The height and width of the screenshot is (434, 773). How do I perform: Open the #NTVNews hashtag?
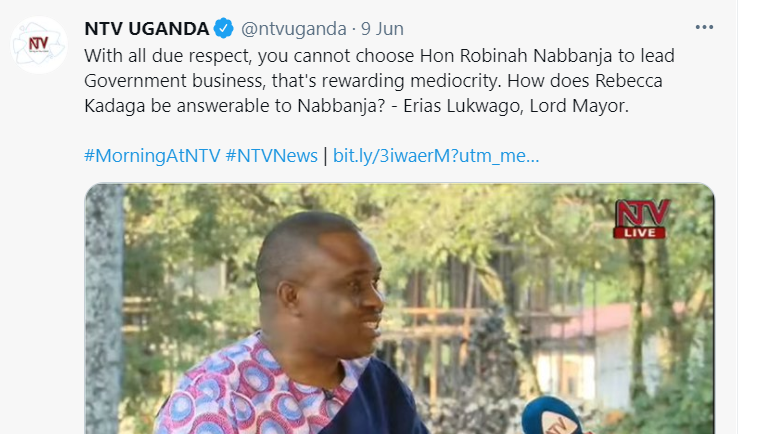pyautogui.click(x=272, y=155)
